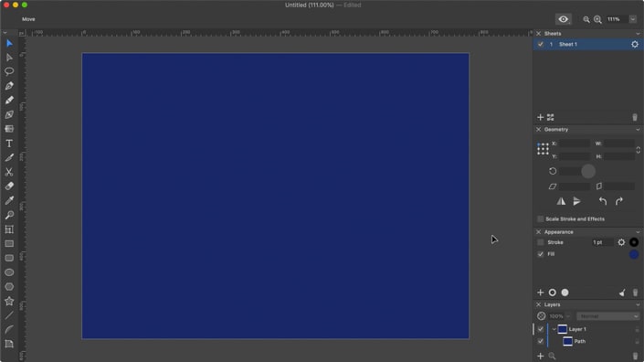Open the Appearance panel menu chevron
This screenshot has width=644, height=362.
tap(638, 232)
